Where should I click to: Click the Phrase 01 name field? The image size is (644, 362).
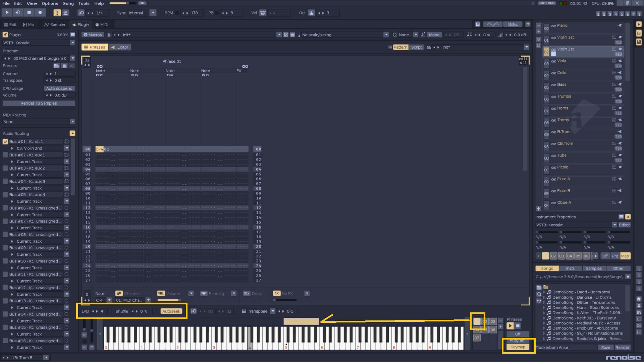[172, 61]
